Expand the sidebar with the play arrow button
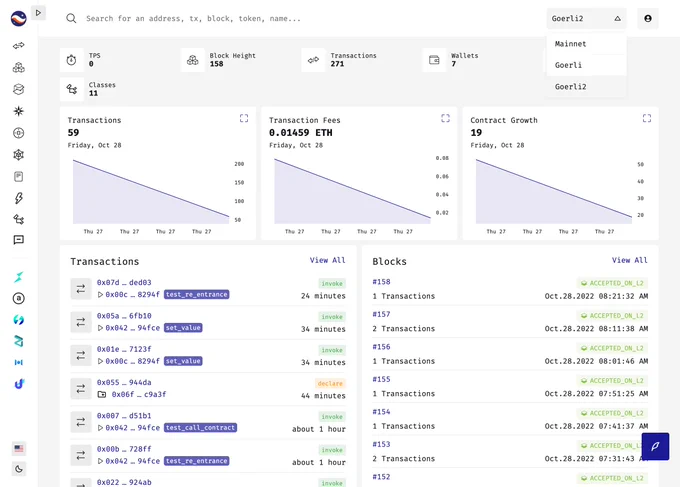Viewport: 680px width, 487px height. [x=38, y=13]
